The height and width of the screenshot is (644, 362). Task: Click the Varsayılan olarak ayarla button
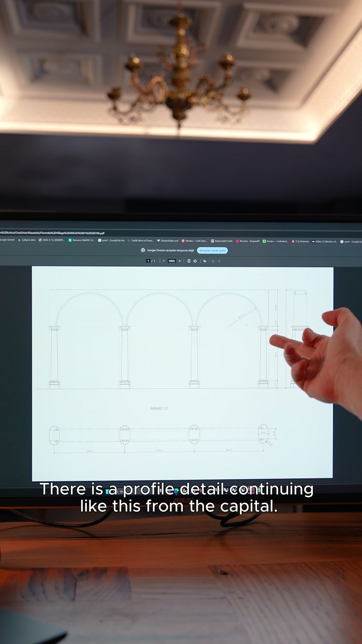pos(212,250)
